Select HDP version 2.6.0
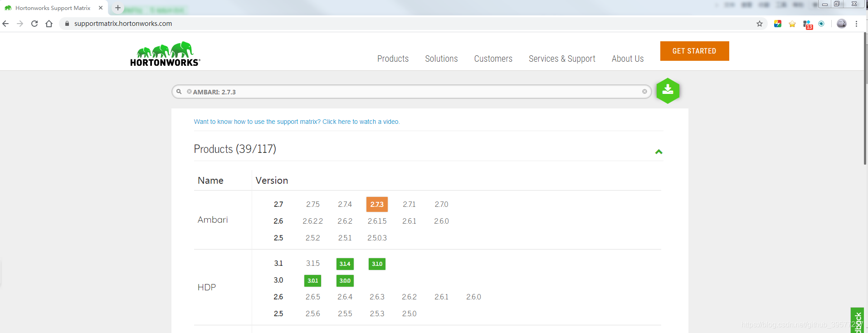This screenshot has width=868, height=333. click(473, 297)
